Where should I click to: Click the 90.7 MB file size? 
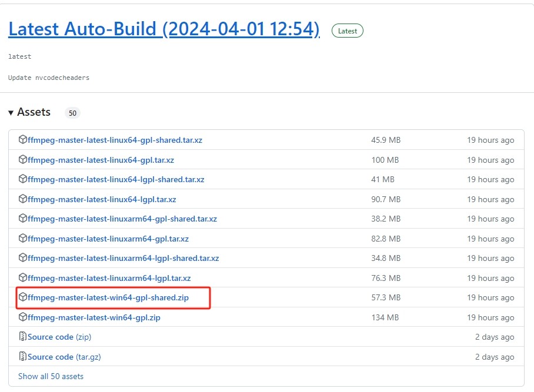click(386, 199)
